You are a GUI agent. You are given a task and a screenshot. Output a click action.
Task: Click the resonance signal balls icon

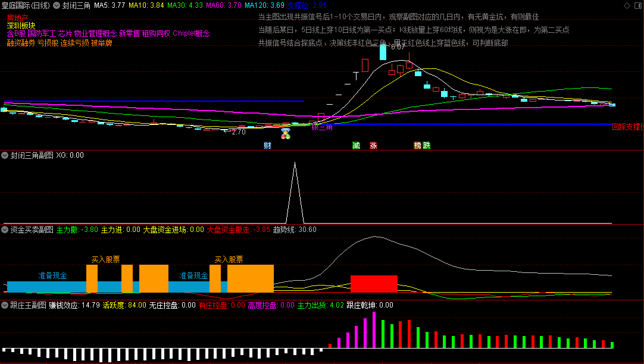(x=286, y=133)
